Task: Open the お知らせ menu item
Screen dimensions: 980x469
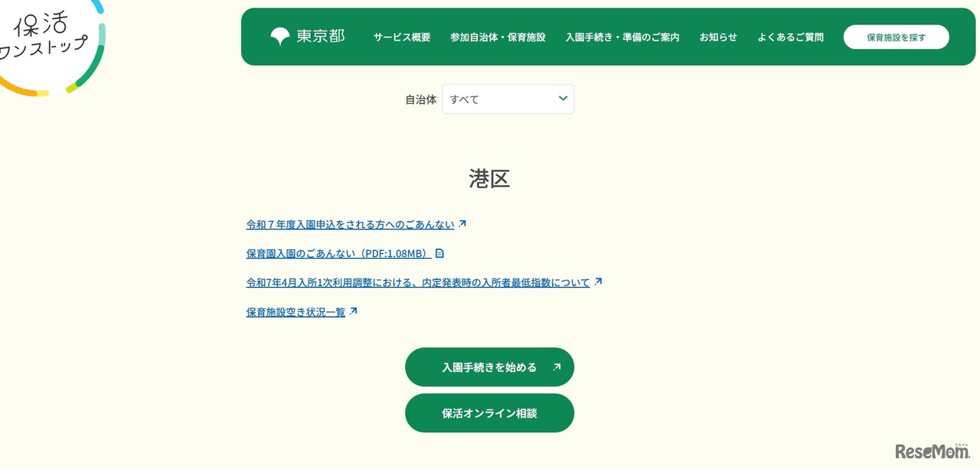Action: (717, 37)
